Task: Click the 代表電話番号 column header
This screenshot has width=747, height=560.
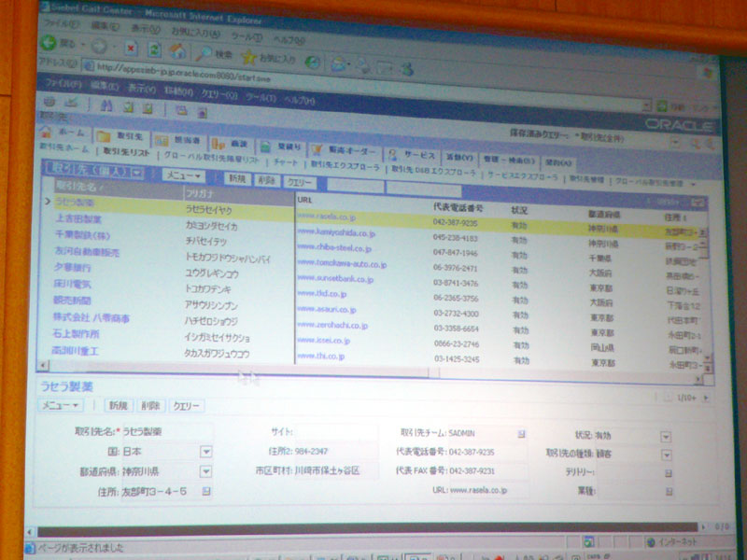Action: tap(458, 207)
